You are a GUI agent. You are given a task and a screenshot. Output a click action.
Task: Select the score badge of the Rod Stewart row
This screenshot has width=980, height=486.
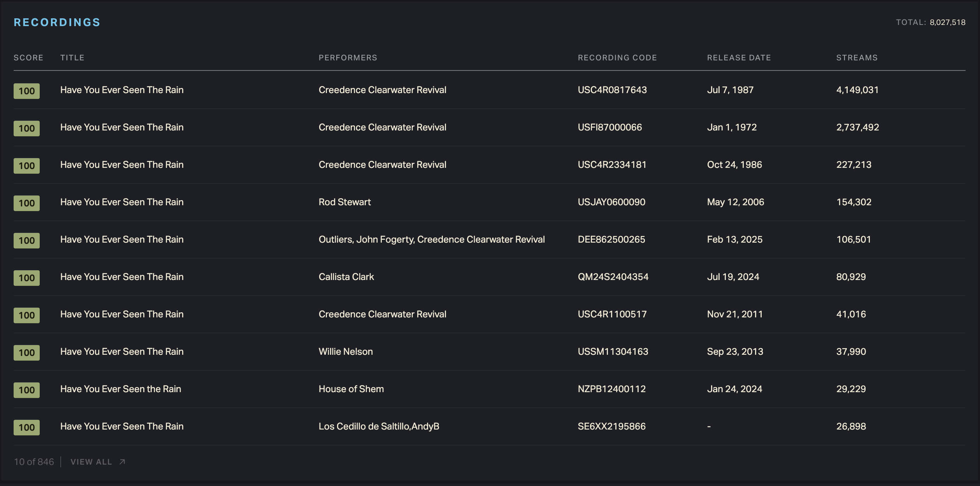pos(26,203)
